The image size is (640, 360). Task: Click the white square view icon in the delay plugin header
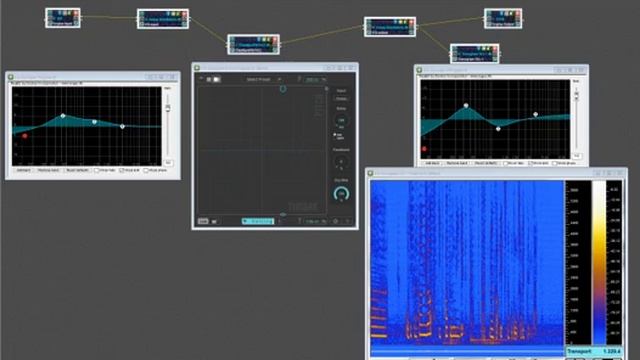(217, 80)
